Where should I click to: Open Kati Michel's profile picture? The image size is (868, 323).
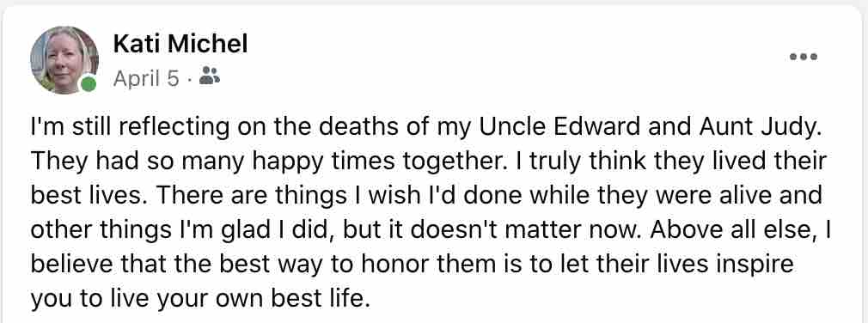pos(64,60)
